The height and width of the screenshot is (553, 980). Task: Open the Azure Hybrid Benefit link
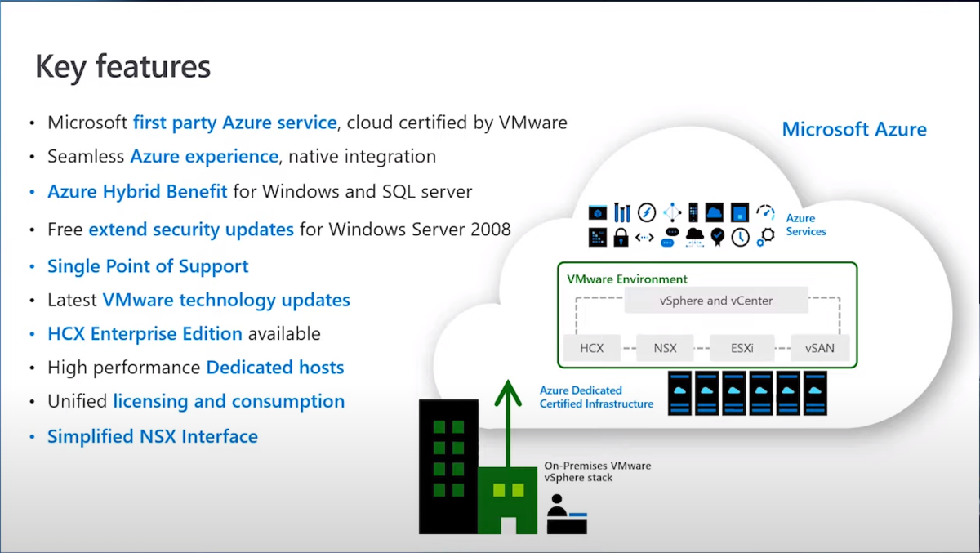pos(136,191)
